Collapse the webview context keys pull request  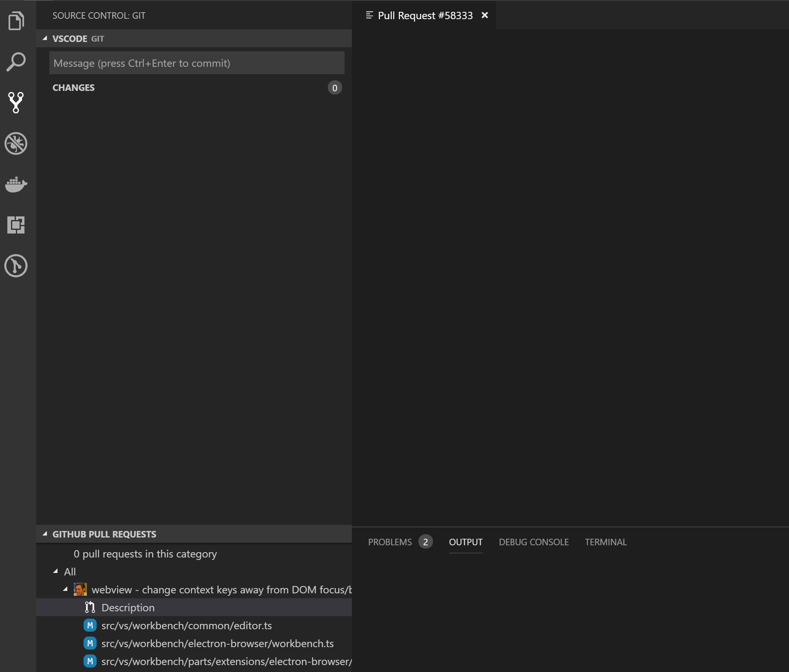(65, 589)
